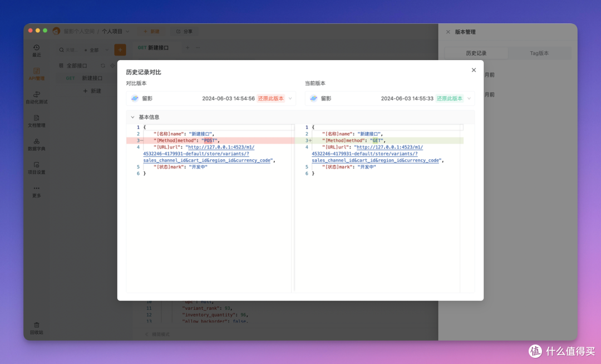Click the highlighted GET value in right pane
This screenshot has width=601, height=364.
[x=377, y=141]
